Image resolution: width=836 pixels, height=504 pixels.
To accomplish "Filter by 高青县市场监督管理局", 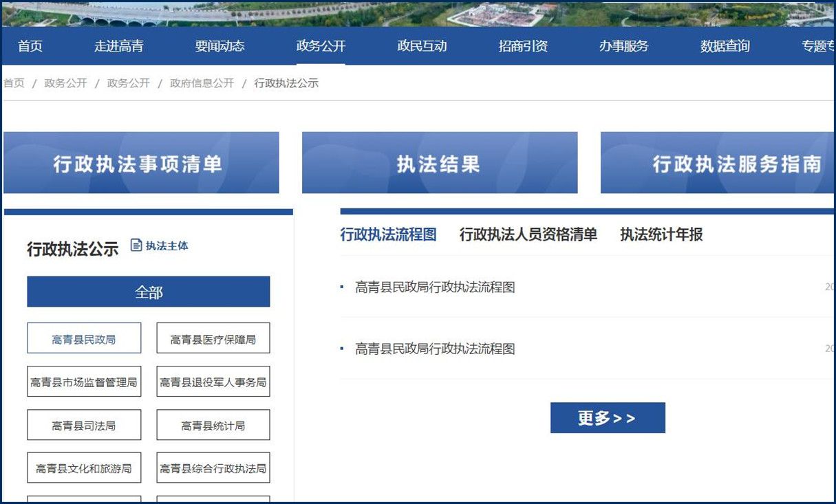I will (x=84, y=382).
